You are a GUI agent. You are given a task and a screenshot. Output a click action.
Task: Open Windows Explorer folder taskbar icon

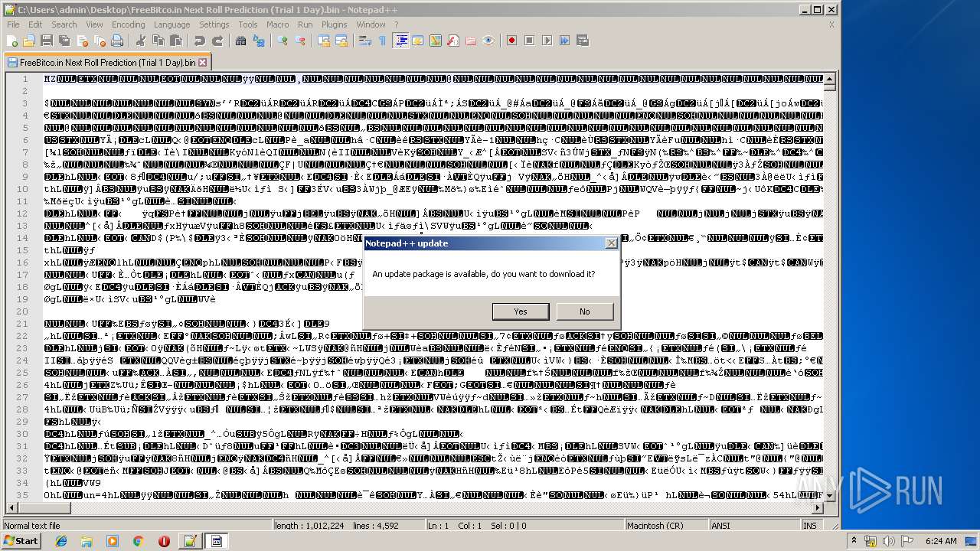click(x=87, y=541)
